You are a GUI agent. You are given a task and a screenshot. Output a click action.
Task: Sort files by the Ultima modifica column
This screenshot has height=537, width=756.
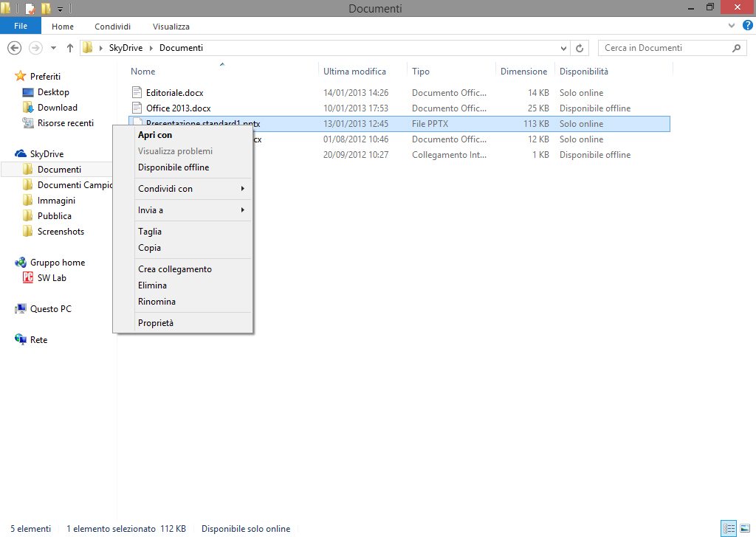click(x=354, y=72)
